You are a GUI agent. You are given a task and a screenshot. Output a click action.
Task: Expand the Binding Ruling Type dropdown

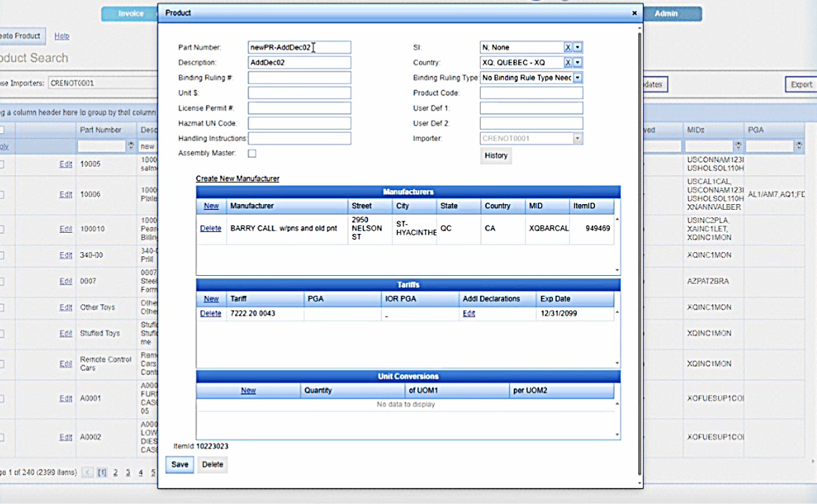click(578, 78)
